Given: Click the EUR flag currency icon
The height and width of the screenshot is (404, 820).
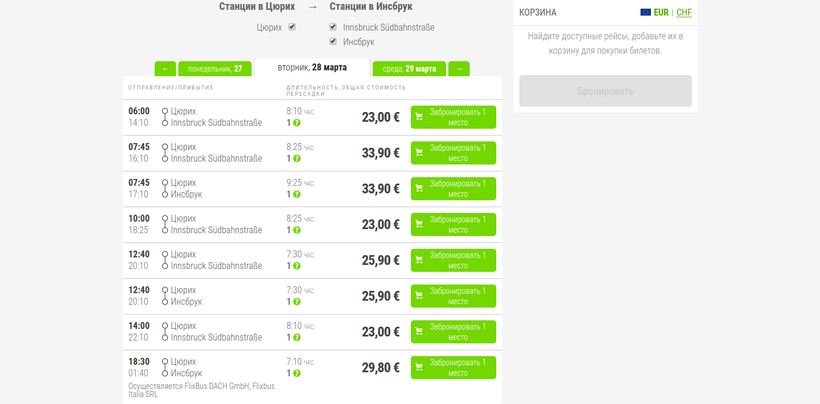Looking at the screenshot, I should click(646, 13).
